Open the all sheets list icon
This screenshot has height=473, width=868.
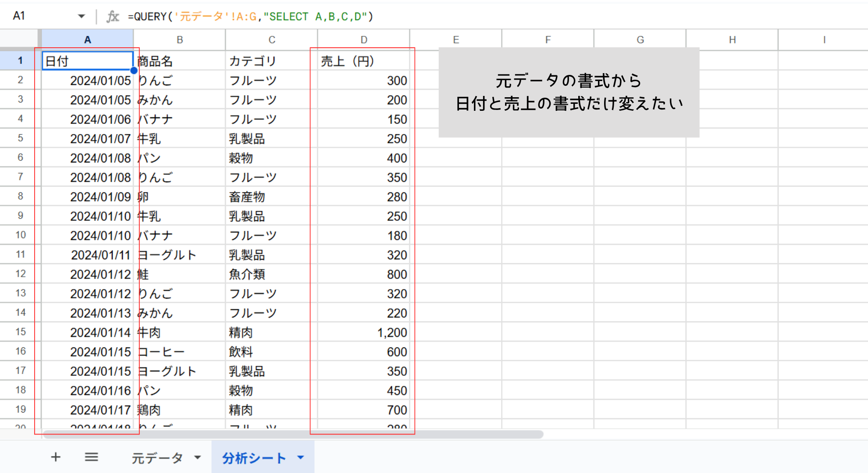coord(91,457)
